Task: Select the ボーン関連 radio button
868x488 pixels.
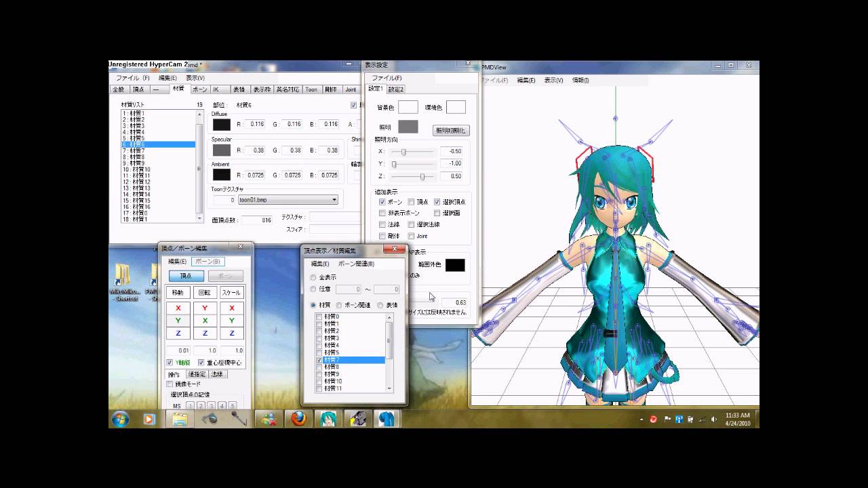Action: pyautogui.click(x=338, y=305)
